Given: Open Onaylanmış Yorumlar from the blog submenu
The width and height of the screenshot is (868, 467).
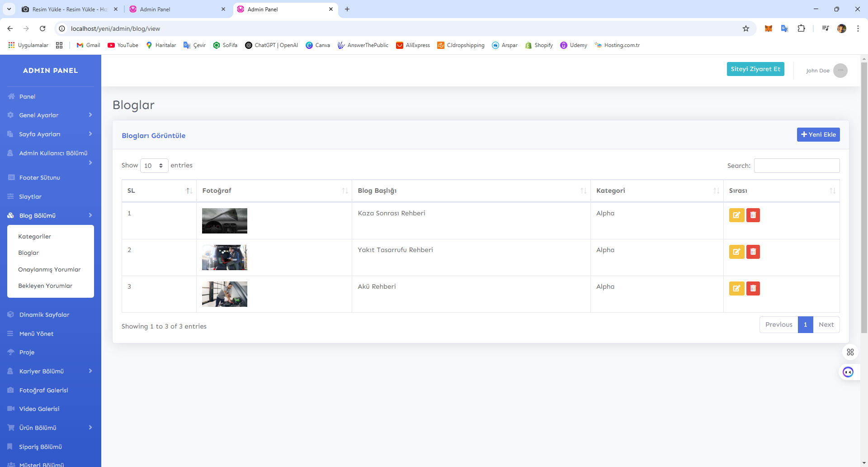Looking at the screenshot, I should 49,269.
